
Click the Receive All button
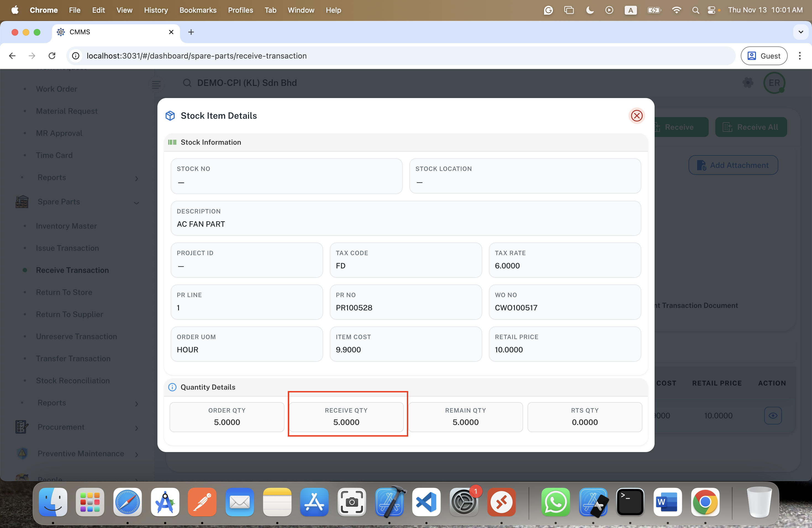click(751, 127)
